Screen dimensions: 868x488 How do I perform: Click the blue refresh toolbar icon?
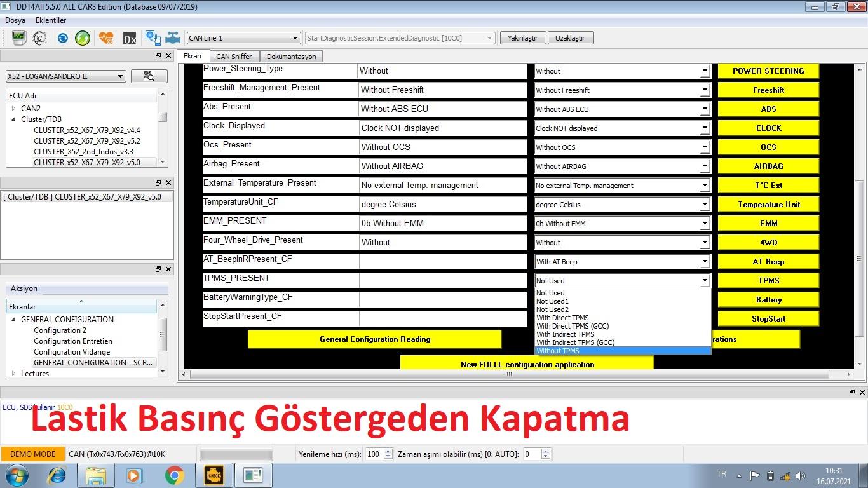click(62, 38)
